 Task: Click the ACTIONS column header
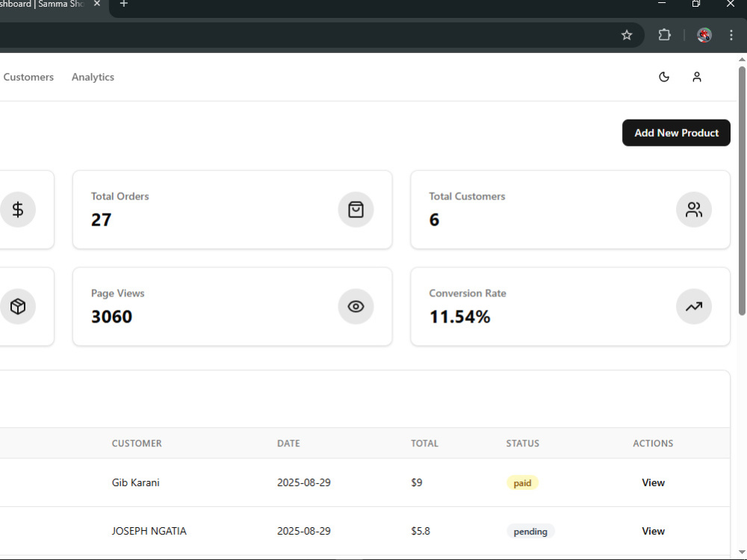click(653, 444)
